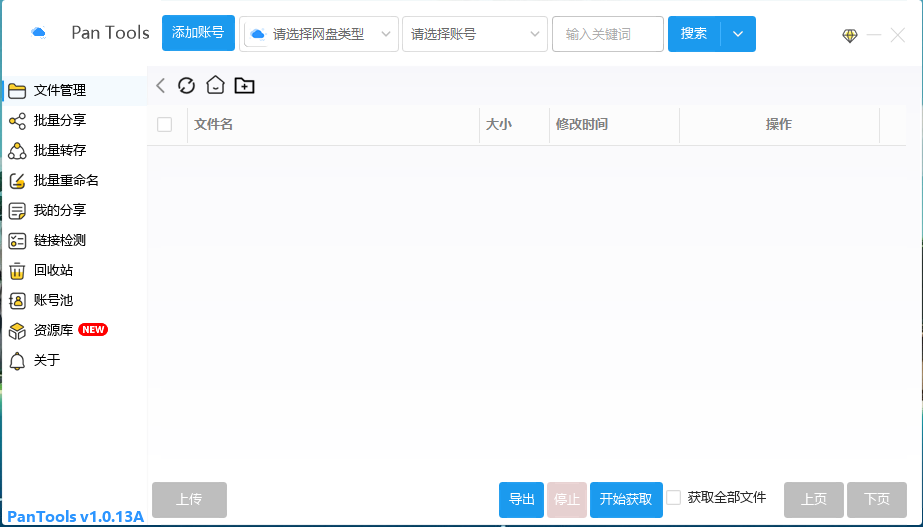Viewport: 923px width, 527px height.
Task: Click the 账号池 contact icon
Action: (x=17, y=301)
